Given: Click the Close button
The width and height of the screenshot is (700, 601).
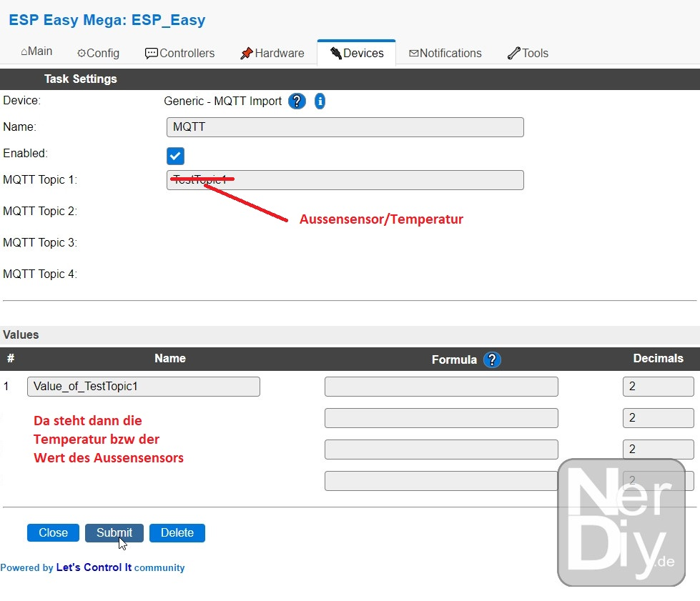Looking at the screenshot, I should [x=53, y=532].
